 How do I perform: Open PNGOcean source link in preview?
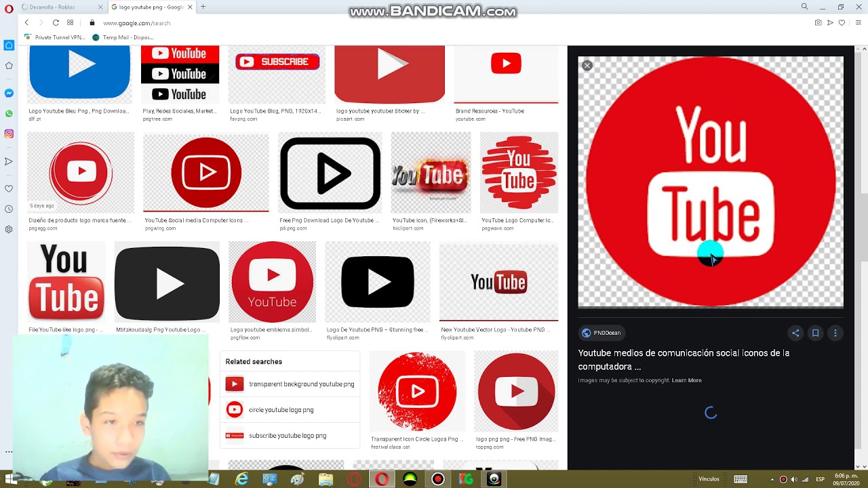coord(601,333)
